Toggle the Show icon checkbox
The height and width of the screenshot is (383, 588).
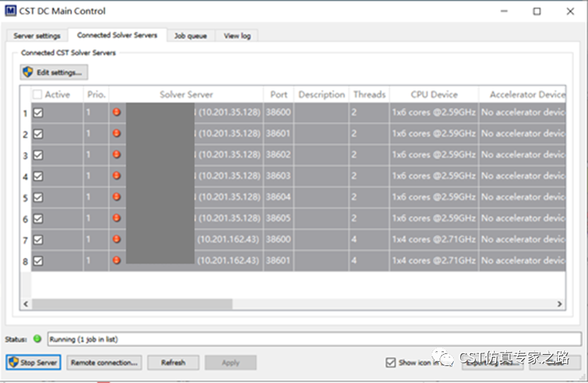click(390, 363)
